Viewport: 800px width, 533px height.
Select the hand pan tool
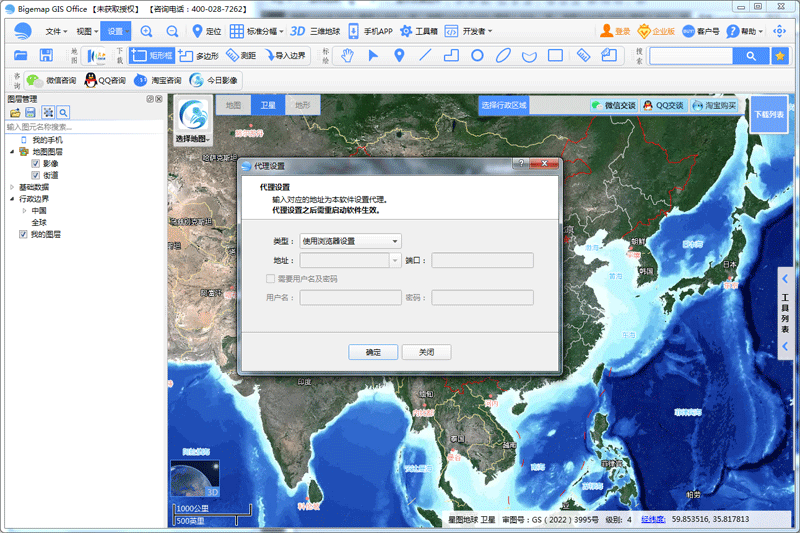347,55
